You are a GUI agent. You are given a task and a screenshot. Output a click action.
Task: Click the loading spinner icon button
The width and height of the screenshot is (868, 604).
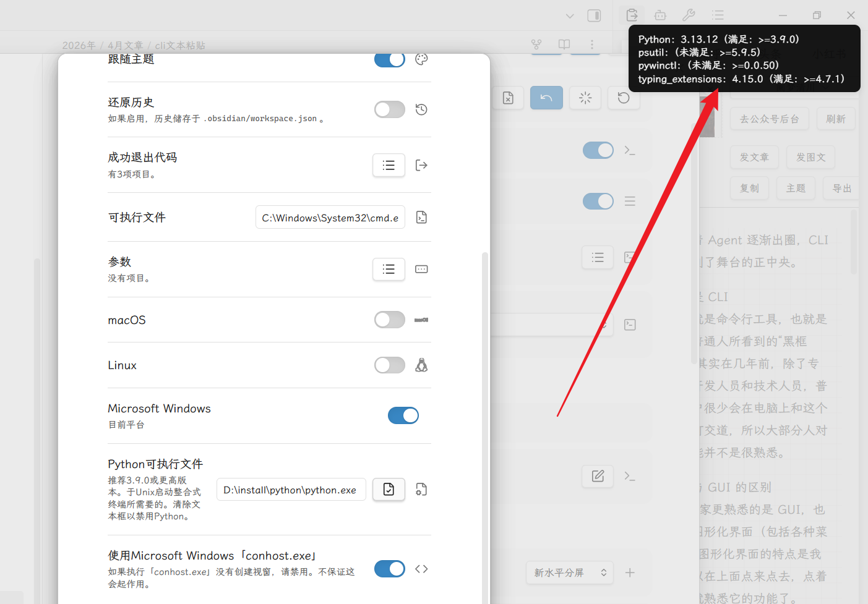pyautogui.click(x=585, y=98)
